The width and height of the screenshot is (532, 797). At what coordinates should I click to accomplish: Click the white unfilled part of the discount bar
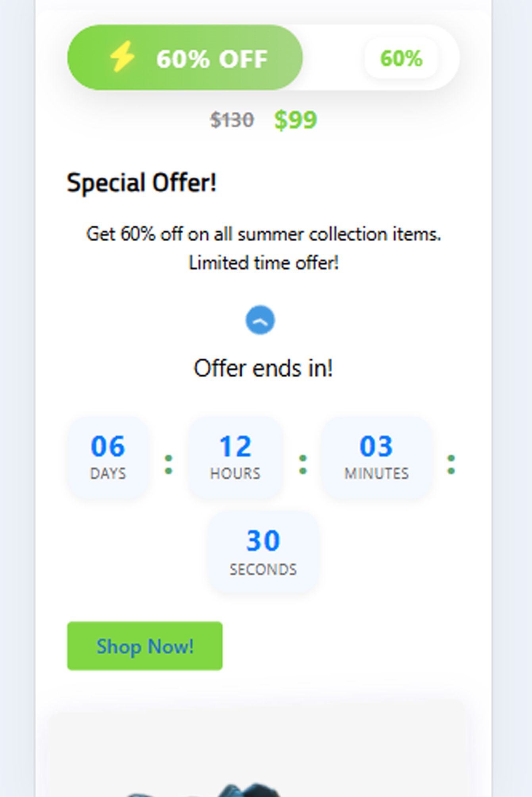click(x=333, y=58)
